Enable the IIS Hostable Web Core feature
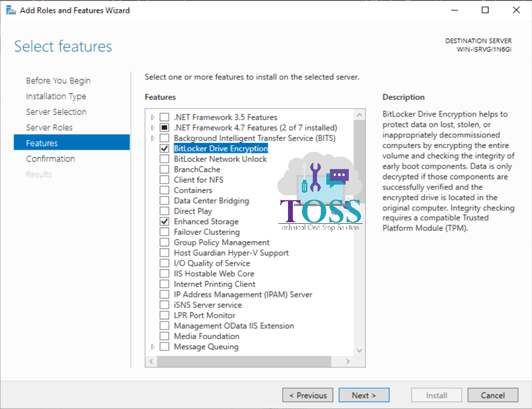The height and width of the screenshot is (409, 532). (x=164, y=273)
